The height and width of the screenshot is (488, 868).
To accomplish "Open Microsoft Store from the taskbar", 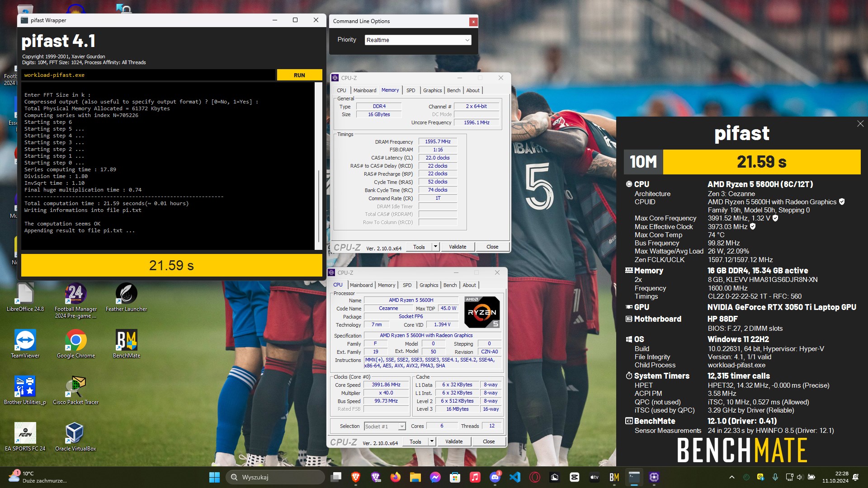I will click(455, 477).
